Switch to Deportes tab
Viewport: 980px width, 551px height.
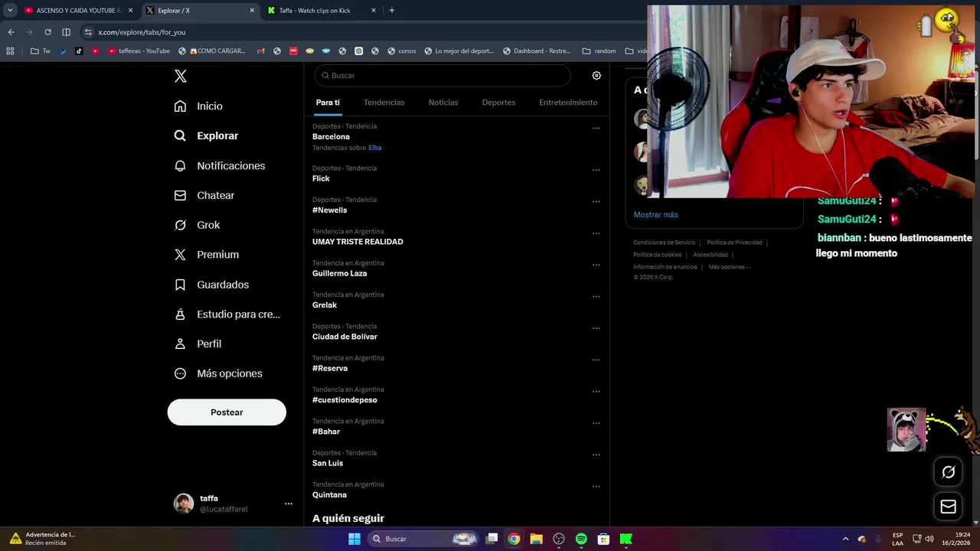pos(498,103)
